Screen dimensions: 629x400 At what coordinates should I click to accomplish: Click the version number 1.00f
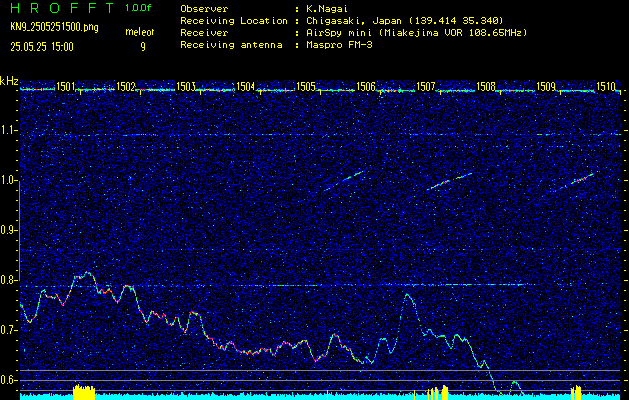click(x=138, y=8)
